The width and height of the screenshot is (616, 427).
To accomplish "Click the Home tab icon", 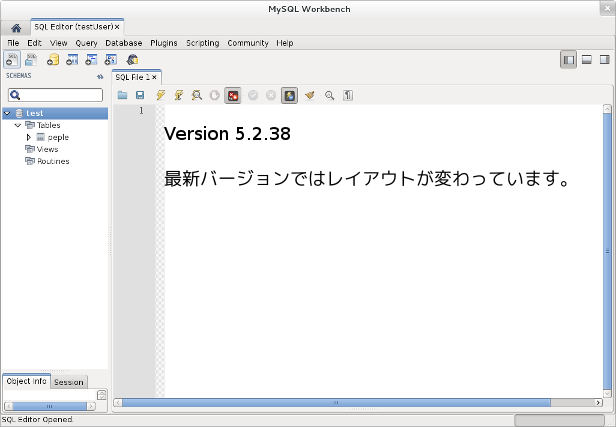I will click(16, 28).
